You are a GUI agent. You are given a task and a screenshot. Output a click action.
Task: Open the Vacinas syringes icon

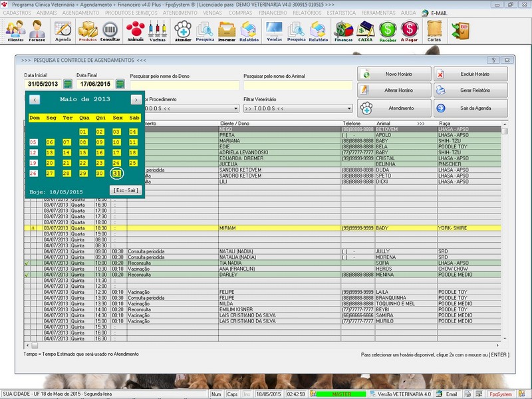tap(158, 31)
